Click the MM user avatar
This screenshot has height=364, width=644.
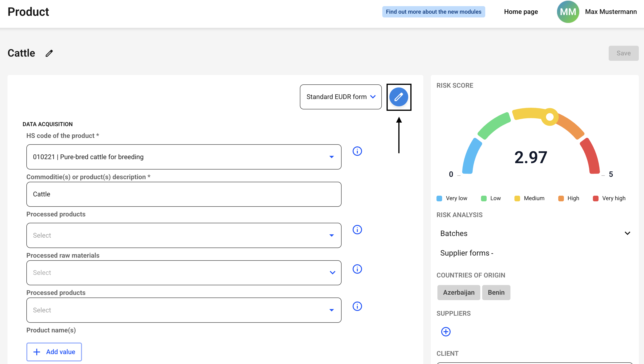(x=567, y=12)
